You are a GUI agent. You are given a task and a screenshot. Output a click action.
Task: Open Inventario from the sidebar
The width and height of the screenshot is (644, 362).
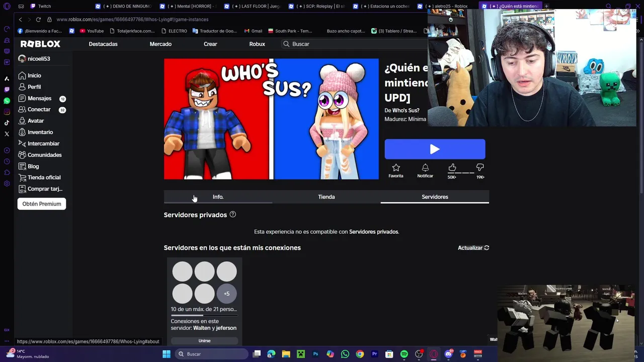pos(36,132)
